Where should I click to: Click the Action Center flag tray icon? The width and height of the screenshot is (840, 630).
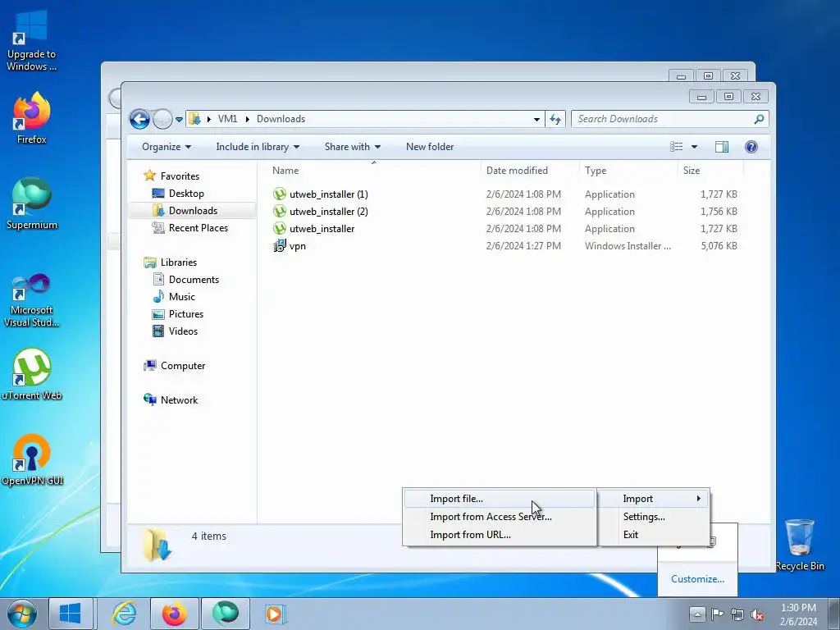click(717, 614)
